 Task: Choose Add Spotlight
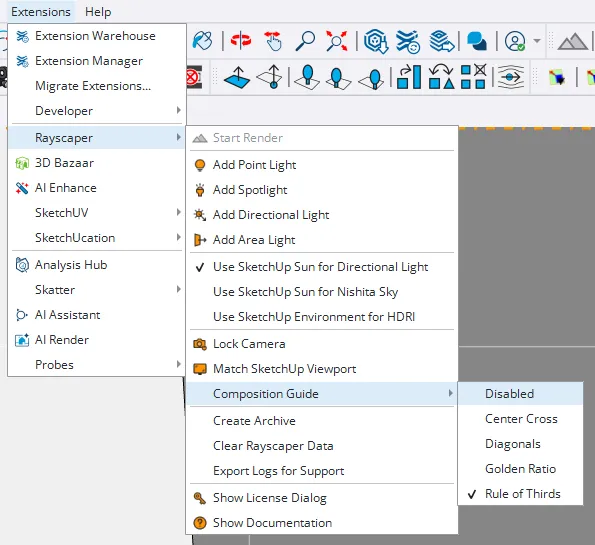[322, 190]
